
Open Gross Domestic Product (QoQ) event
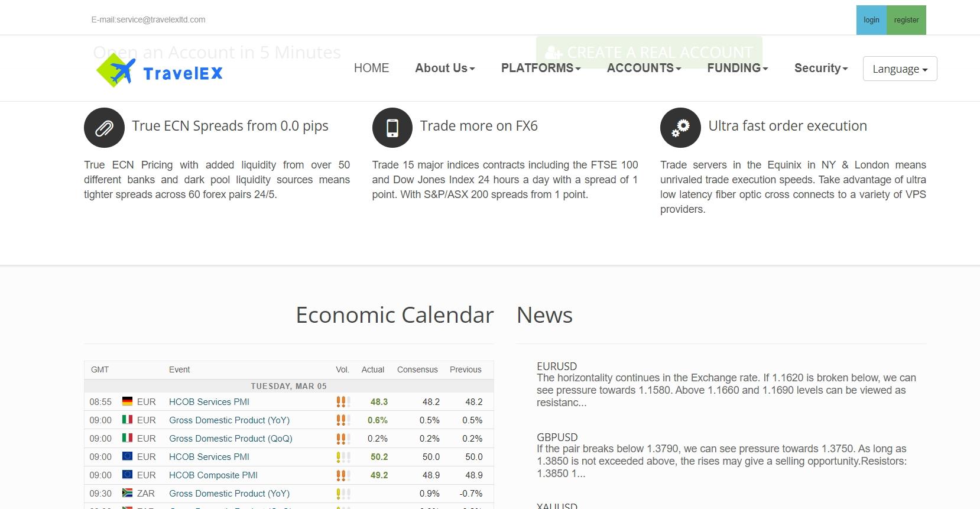(x=231, y=439)
